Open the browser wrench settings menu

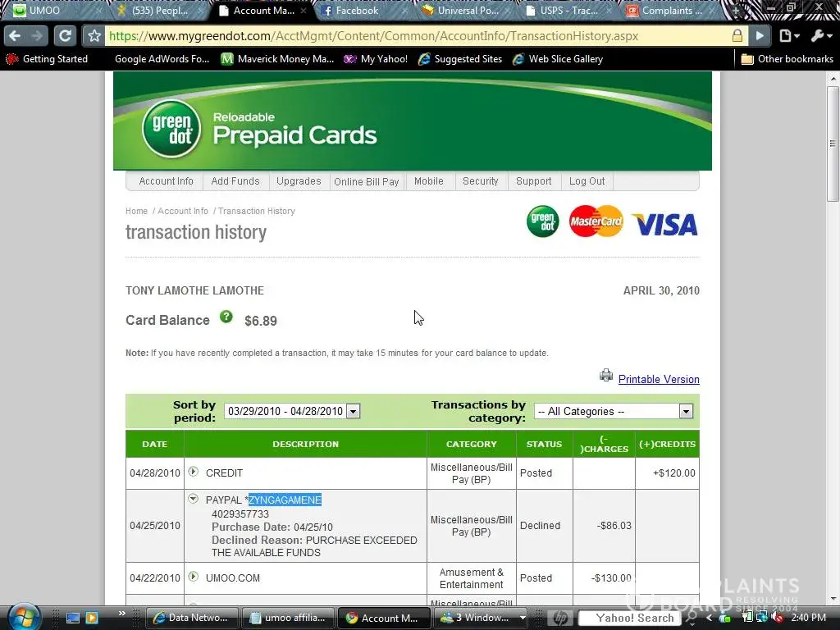[821, 36]
